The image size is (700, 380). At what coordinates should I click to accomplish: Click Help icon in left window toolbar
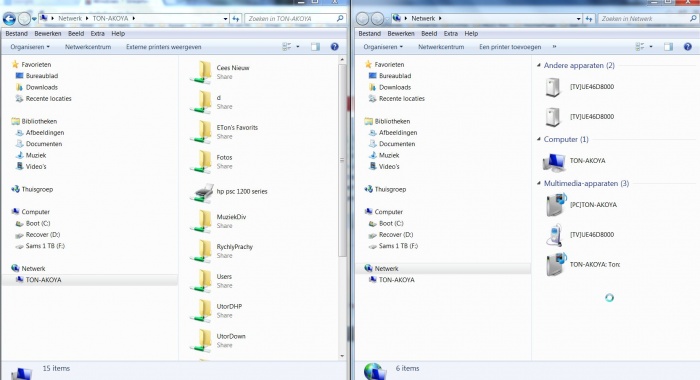click(x=334, y=47)
